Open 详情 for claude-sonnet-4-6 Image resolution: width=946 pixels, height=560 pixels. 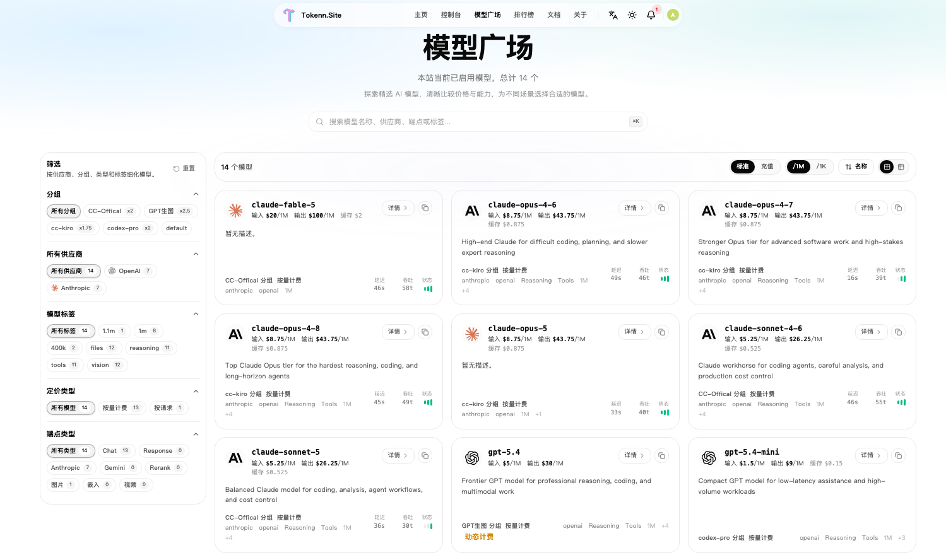tap(871, 332)
